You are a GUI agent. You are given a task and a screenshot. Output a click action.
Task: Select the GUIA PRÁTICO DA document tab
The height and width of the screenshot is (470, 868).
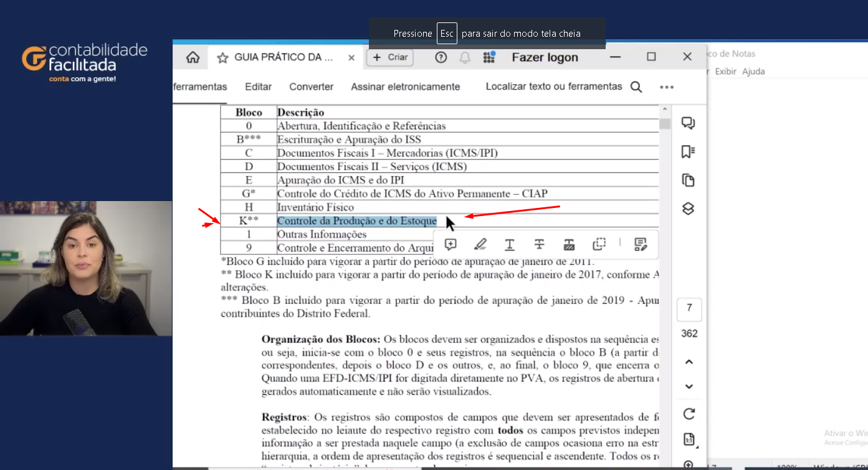(x=284, y=57)
